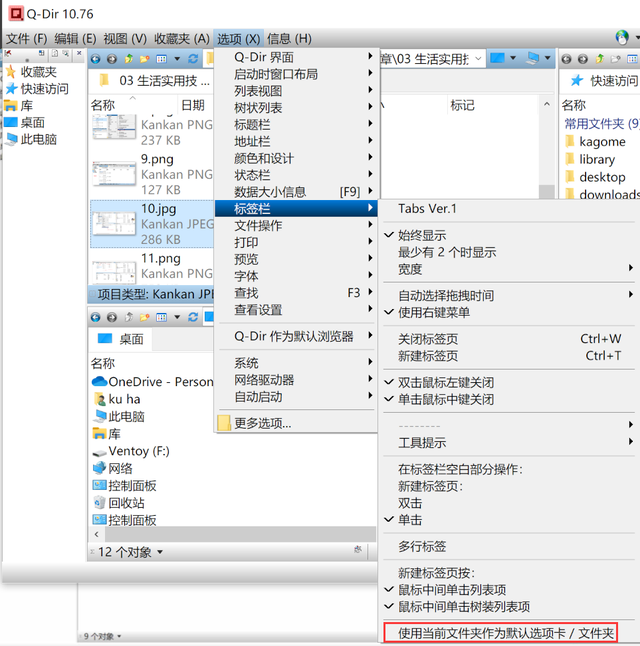Expand the 宽度 submenu
Screen dimensions: 640x646
[509, 269]
